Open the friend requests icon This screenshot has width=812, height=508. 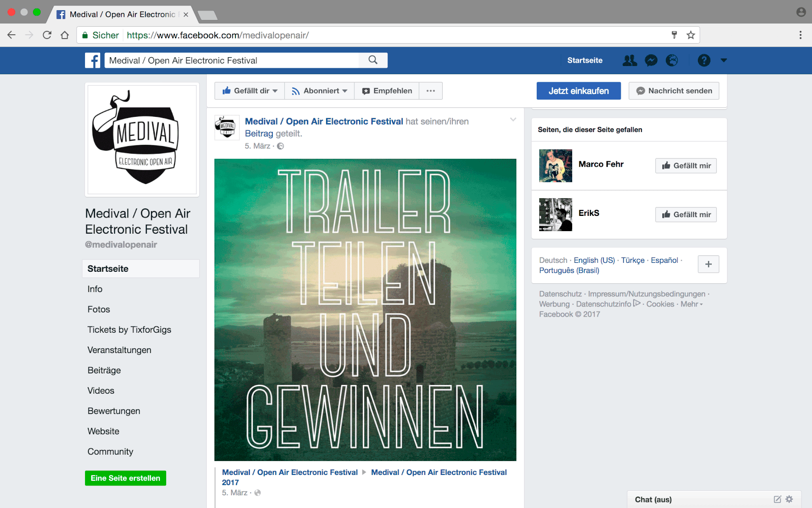(629, 61)
